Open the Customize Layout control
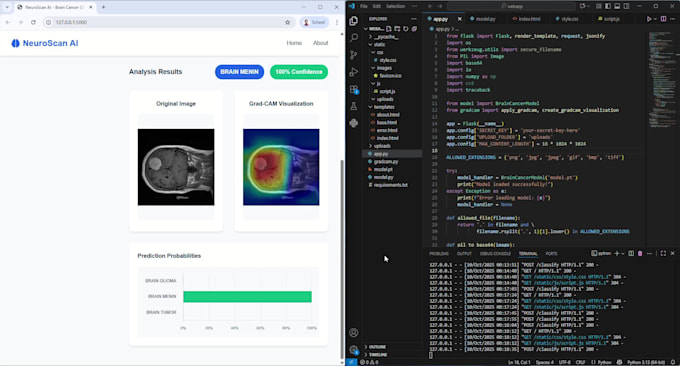 coord(598,6)
